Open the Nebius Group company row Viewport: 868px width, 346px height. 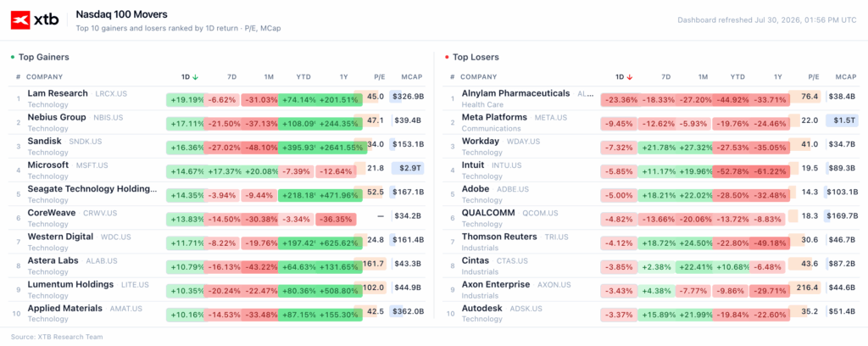point(217,122)
